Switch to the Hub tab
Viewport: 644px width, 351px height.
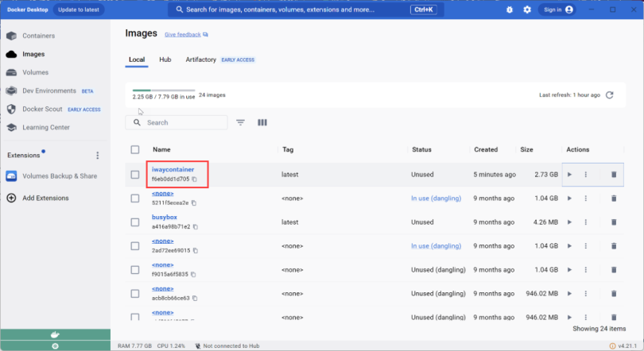[165, 60]
